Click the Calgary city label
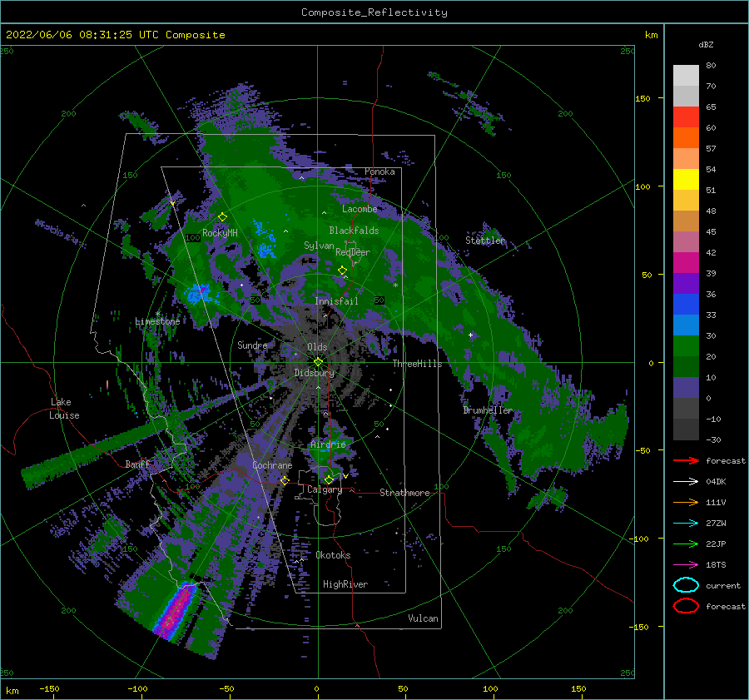This screenshot has width=749, height=700. pyautogui.click(x=325, y=489)
